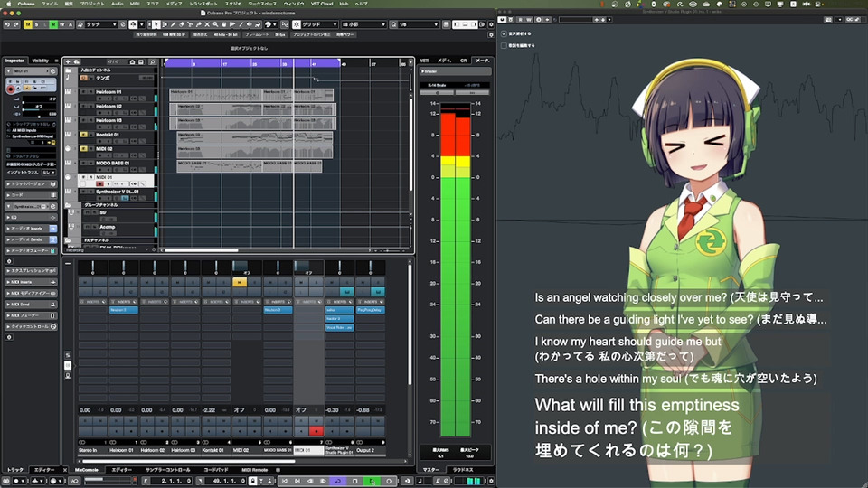Click the Redo arrow in Cubase toolbar
This screenshot has width=868, height=488.
(x=15, y=25)
